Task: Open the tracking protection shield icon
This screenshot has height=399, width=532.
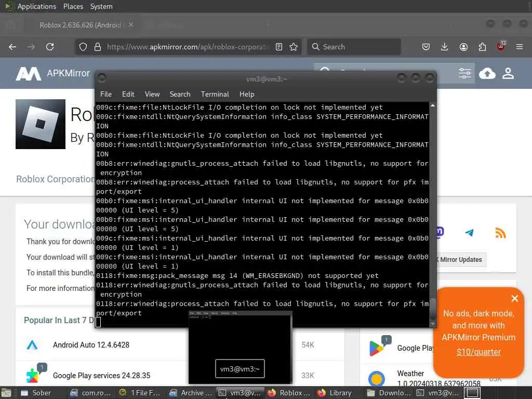Action: click(x=83, y=47)
